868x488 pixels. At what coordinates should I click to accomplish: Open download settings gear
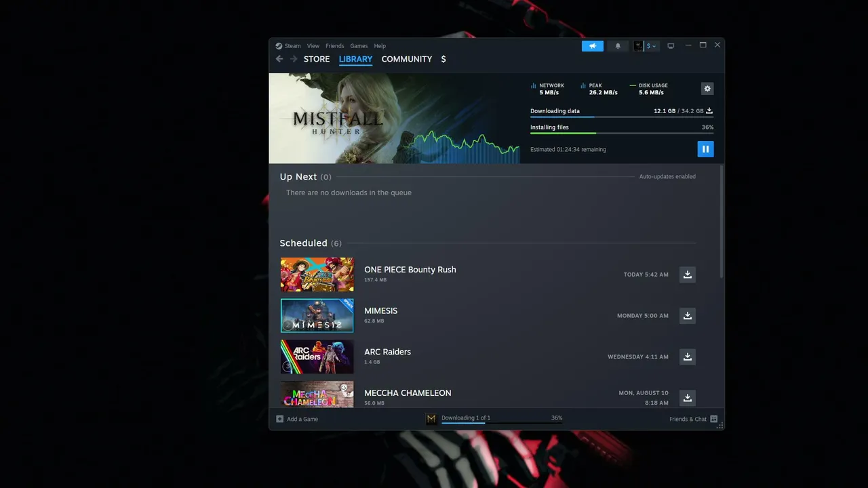(707, 89)
